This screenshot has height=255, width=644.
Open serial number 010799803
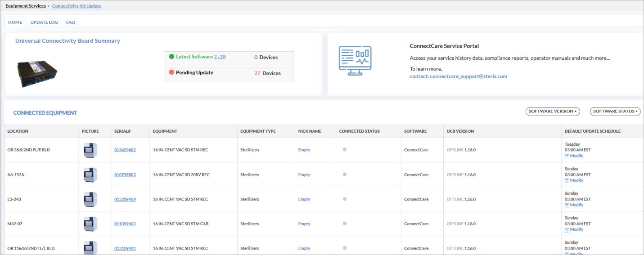125,174
